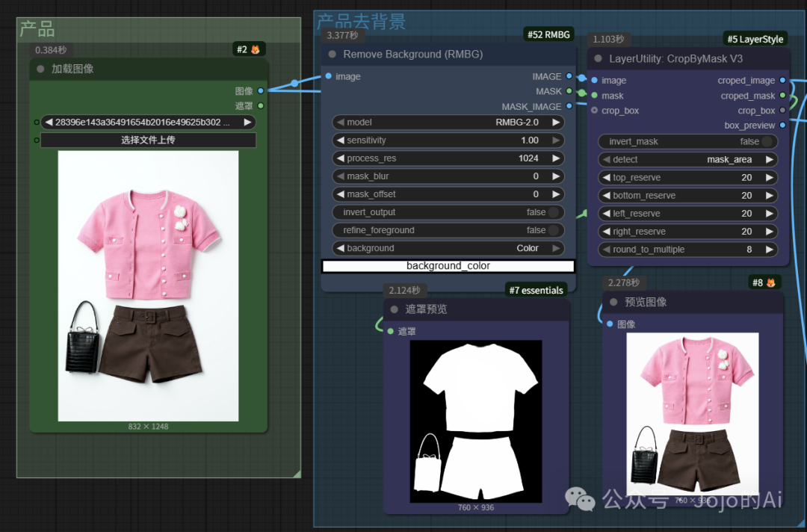807x532 pixels.
Task: Click the 760 × 936 label under mask preview
Action: pos(475,507)
